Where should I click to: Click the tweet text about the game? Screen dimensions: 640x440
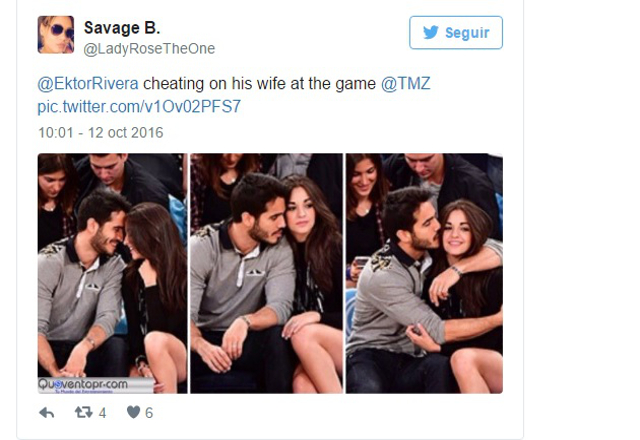259,84
